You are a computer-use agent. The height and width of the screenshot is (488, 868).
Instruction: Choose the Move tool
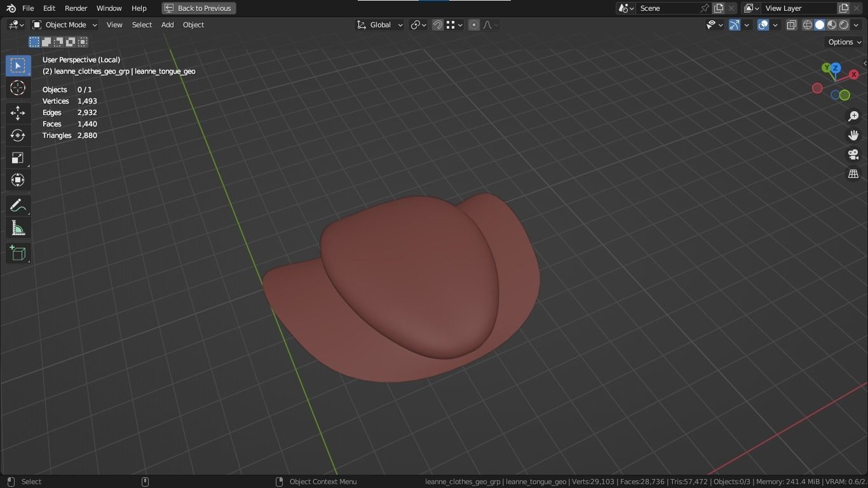[18, 113]
